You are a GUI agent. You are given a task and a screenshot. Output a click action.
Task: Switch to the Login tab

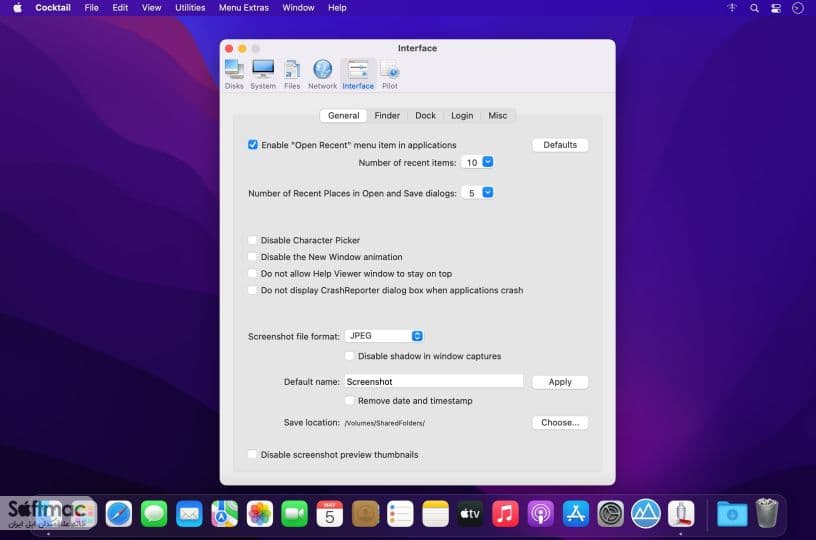[x=462, y=115]
